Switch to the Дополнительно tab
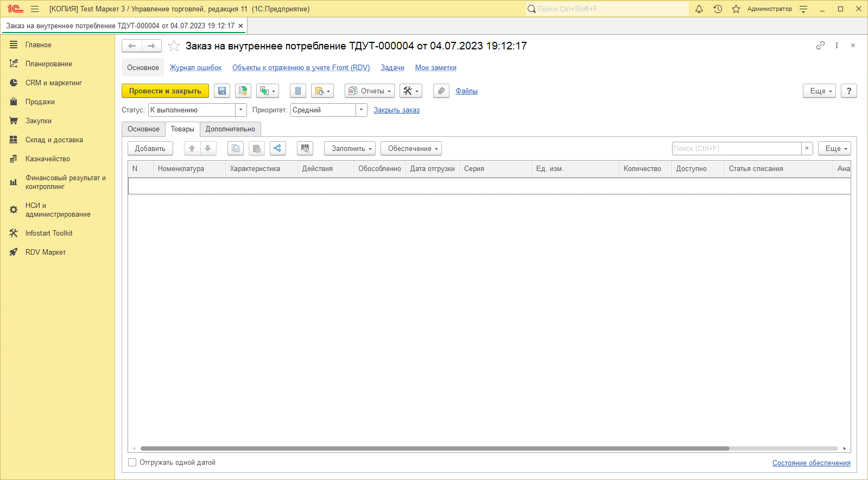Image resolution: width=868 pixels, height=480 pixels. (x=230, y=129)
